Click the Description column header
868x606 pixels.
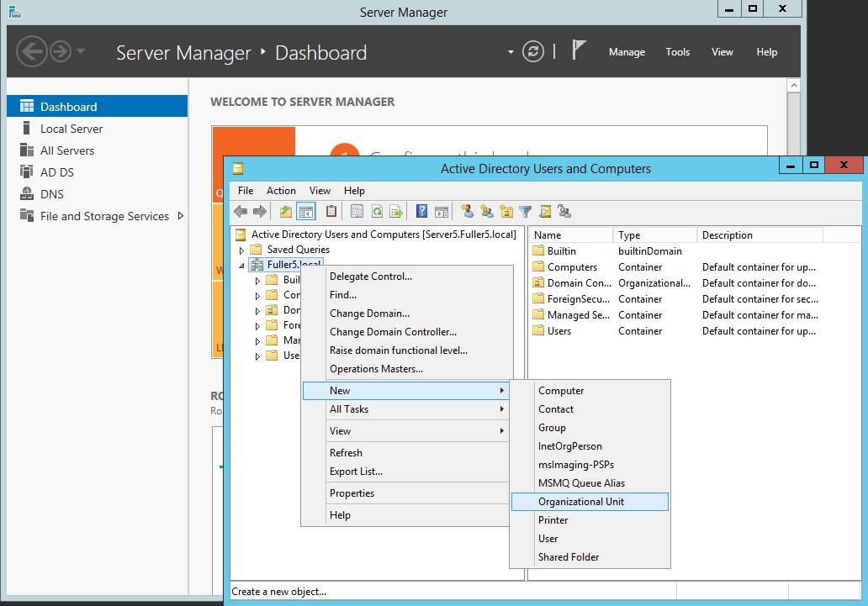pyautogui.click(x=760, y=235)
